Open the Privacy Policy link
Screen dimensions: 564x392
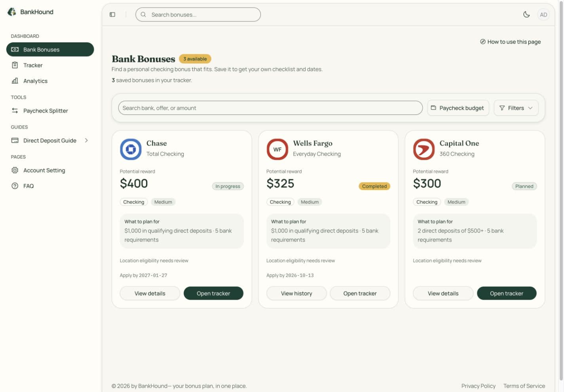[479, 386]
